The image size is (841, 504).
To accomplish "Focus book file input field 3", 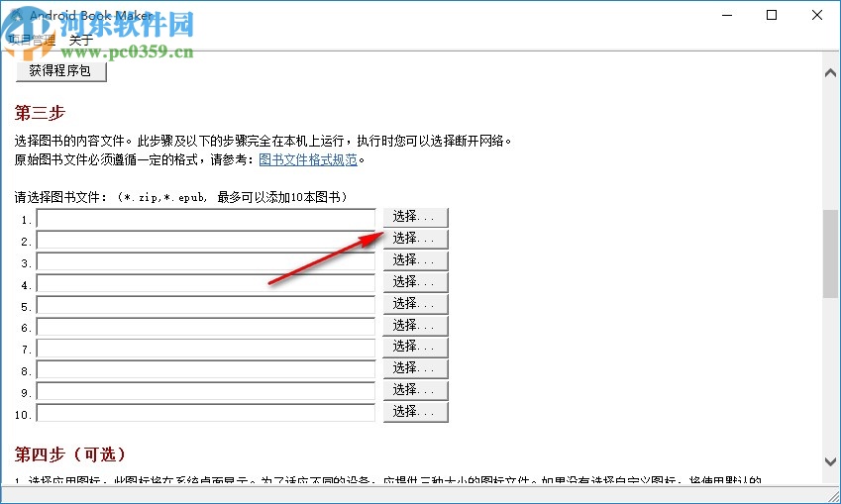I will pyautogui.click(x=206, y=262).
